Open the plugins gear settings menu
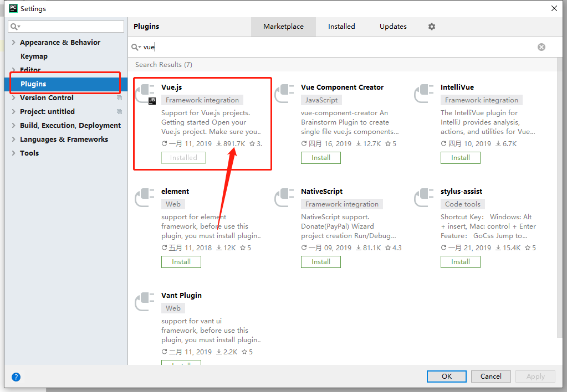 (x=432, y=27)
